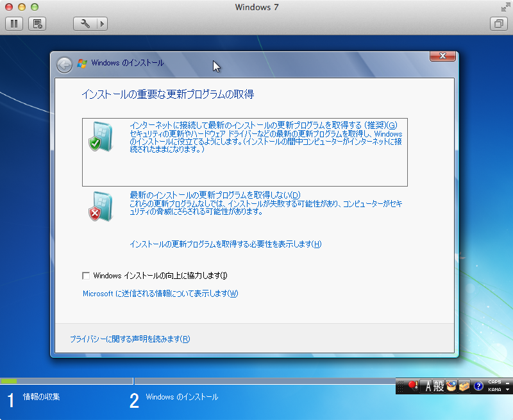Click step 1 情報の収集 label
513x420 pixels.
41,397
